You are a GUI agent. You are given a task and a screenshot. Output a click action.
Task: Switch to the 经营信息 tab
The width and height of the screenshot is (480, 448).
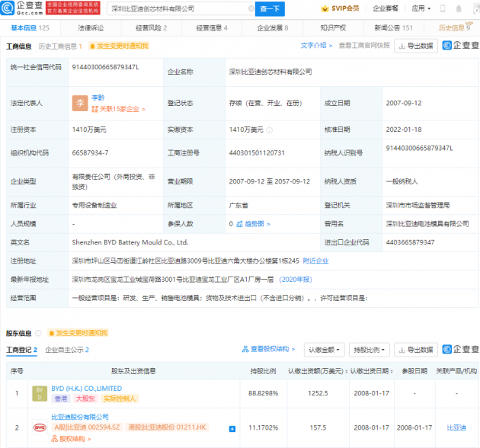tap(212, 28)
